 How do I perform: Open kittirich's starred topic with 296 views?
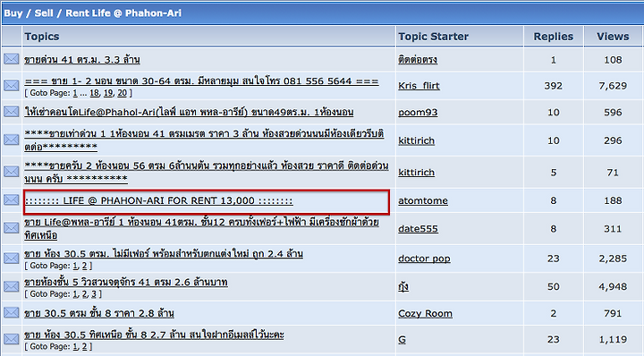click(x=204, y=140)
